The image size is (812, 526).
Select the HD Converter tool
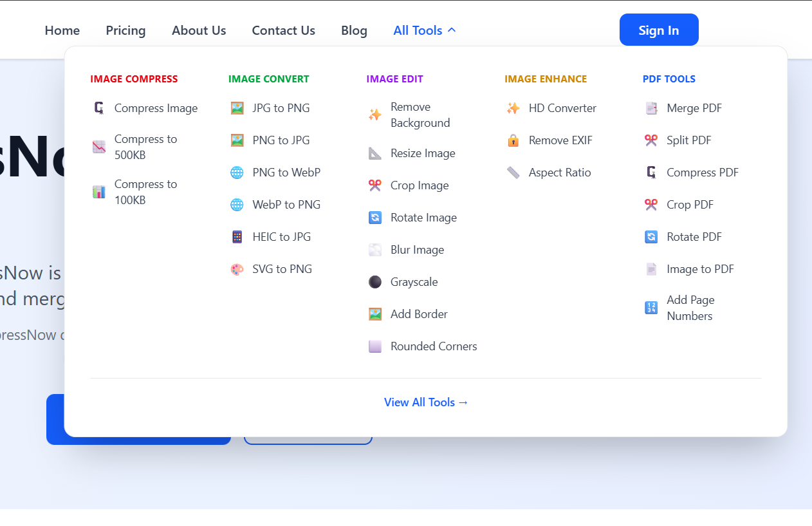[562, 108]
